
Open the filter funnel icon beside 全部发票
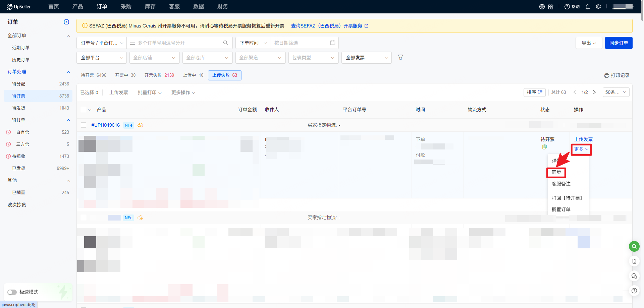tap(400, 57)
